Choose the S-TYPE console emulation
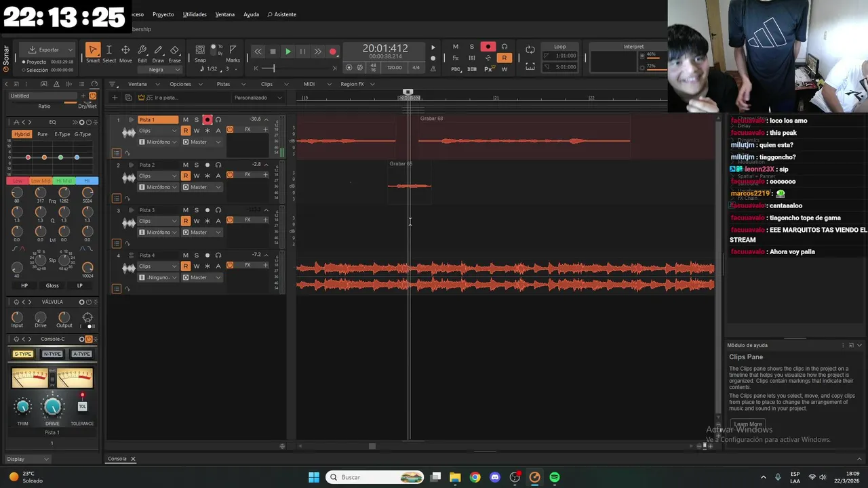868x488 pixels. (x=23, y=354)
